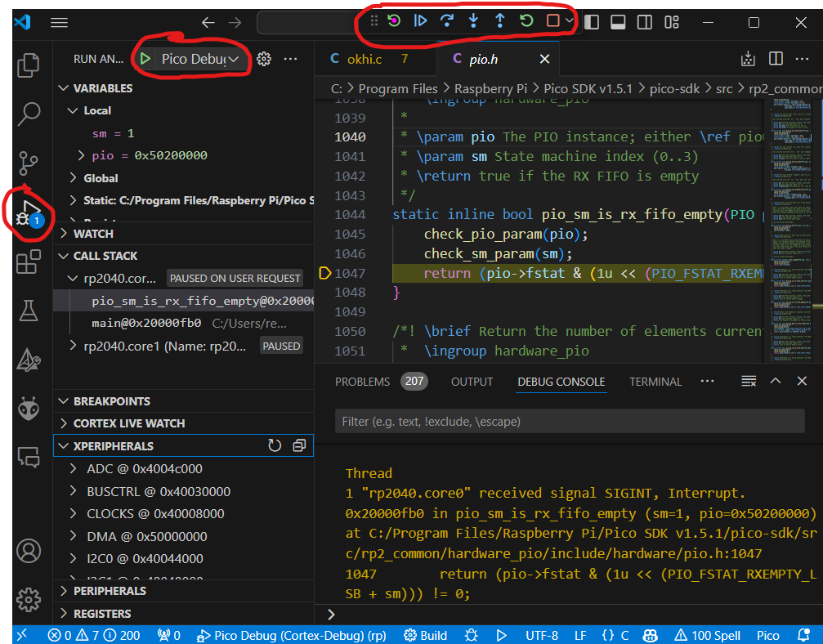
Task: Start debugging with green play button
Action: pos(146,59)
